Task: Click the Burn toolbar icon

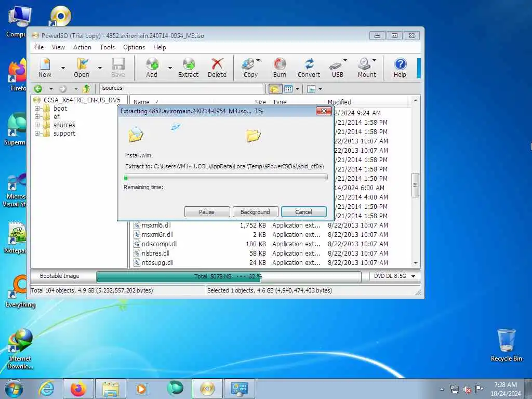Action: 280,68
